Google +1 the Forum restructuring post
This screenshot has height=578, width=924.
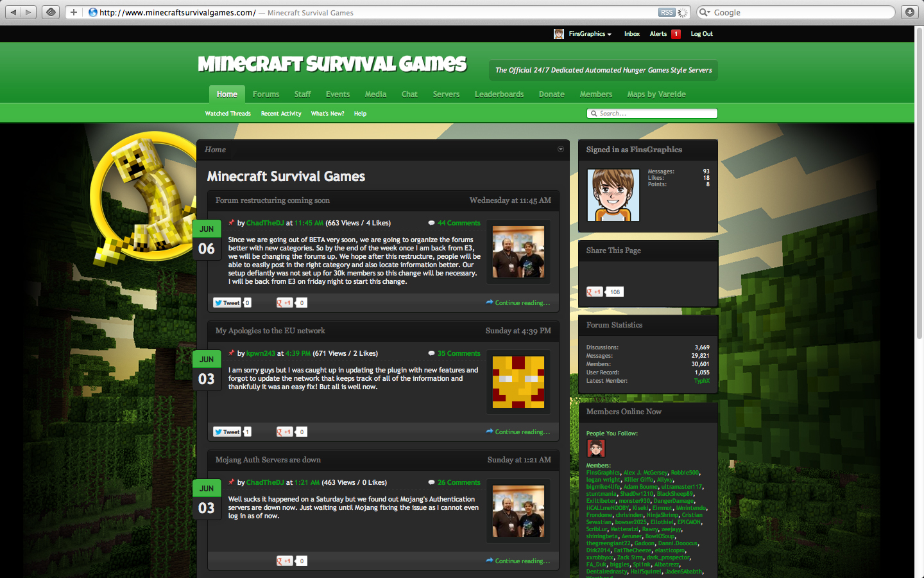tap(284, 302)
